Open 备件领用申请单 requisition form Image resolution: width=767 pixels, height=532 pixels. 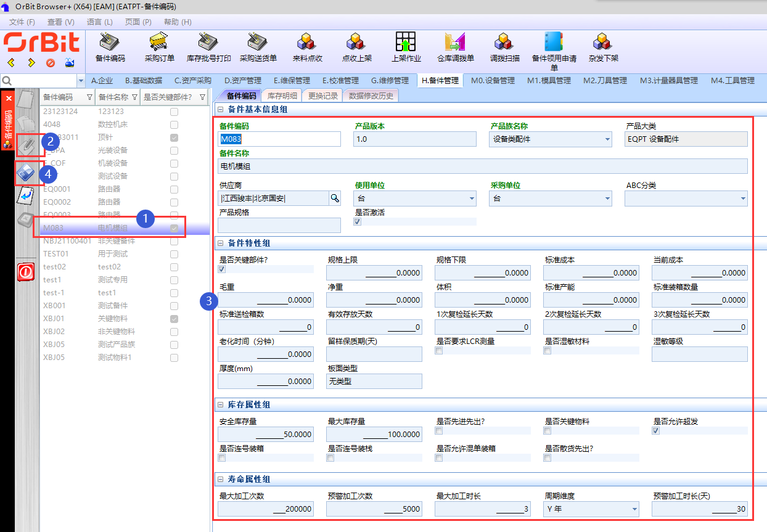click(554, 51)
